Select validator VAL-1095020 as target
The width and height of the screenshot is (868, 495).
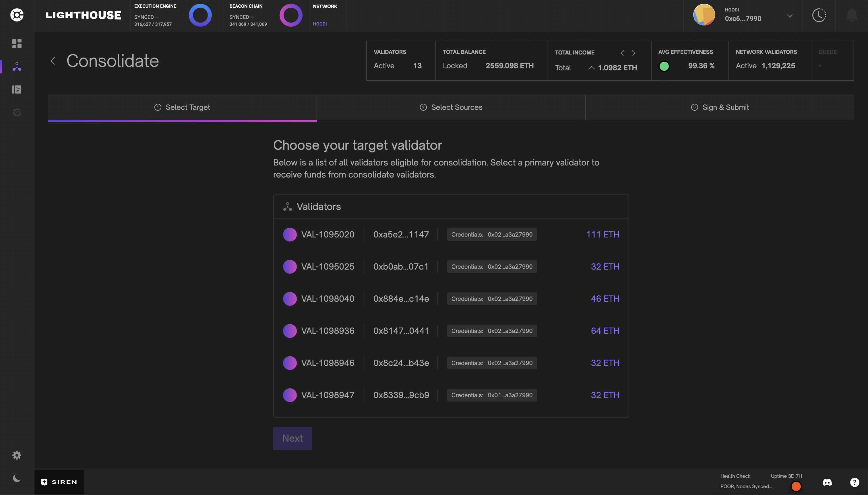click(x=451, y=235)
